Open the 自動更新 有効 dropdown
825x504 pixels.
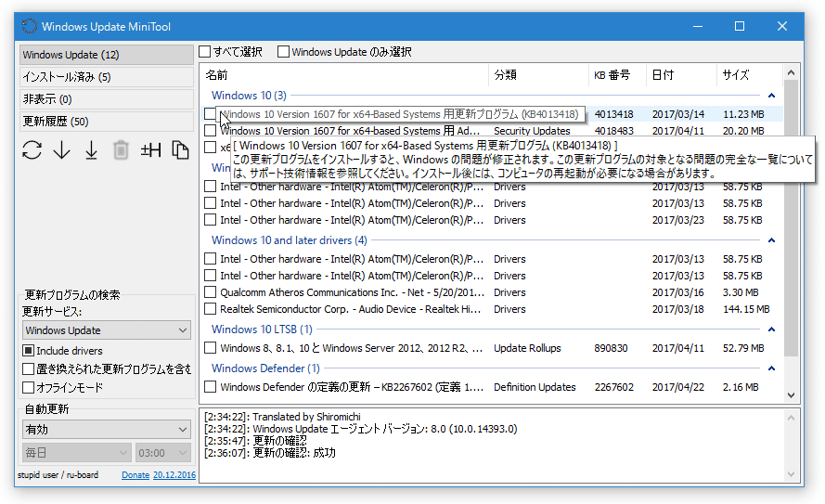pyautogui.click(x=107, y=430)
